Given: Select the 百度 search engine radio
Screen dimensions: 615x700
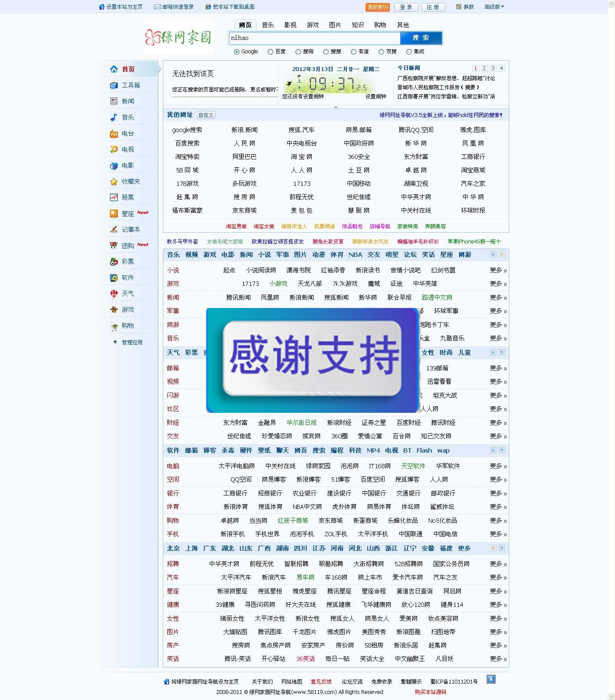Looking at the screenshot, I should 270,52.
